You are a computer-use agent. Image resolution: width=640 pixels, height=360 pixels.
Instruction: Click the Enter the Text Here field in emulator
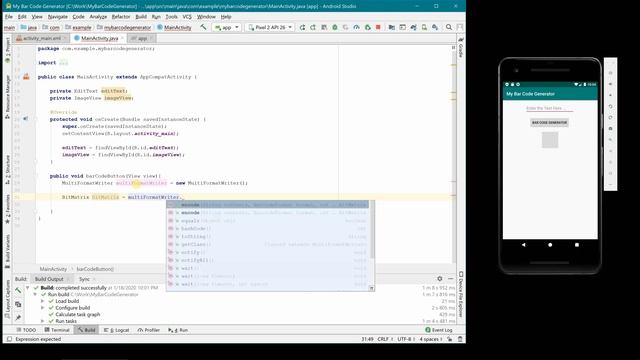click(x=549, y=108)
